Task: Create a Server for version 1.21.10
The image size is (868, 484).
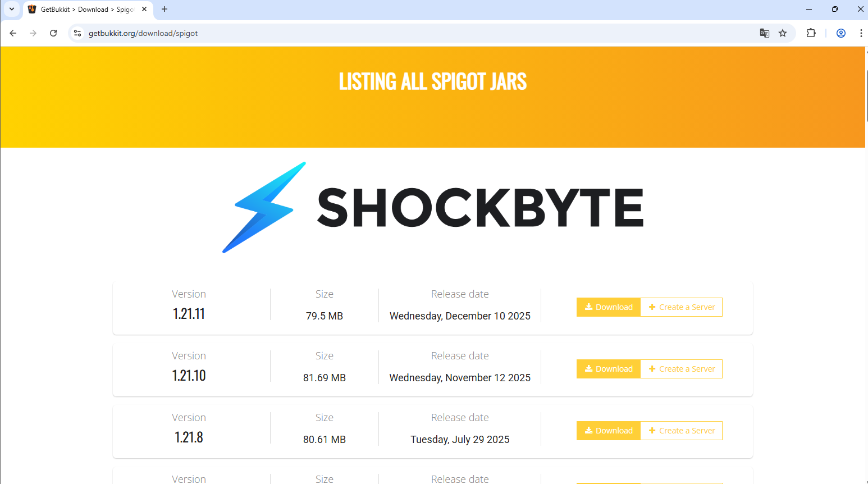Action: tap(682, 369)
